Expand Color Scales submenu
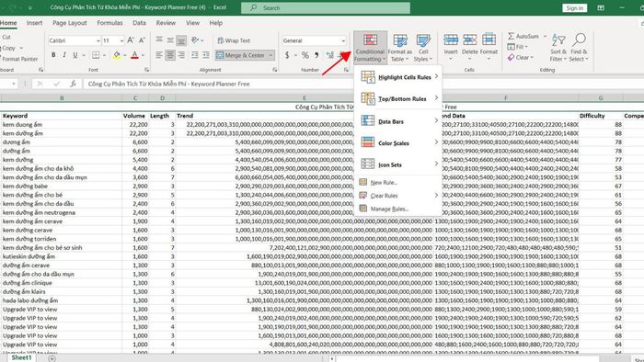This screenshot has width=644, height=362. click(398, 142)
